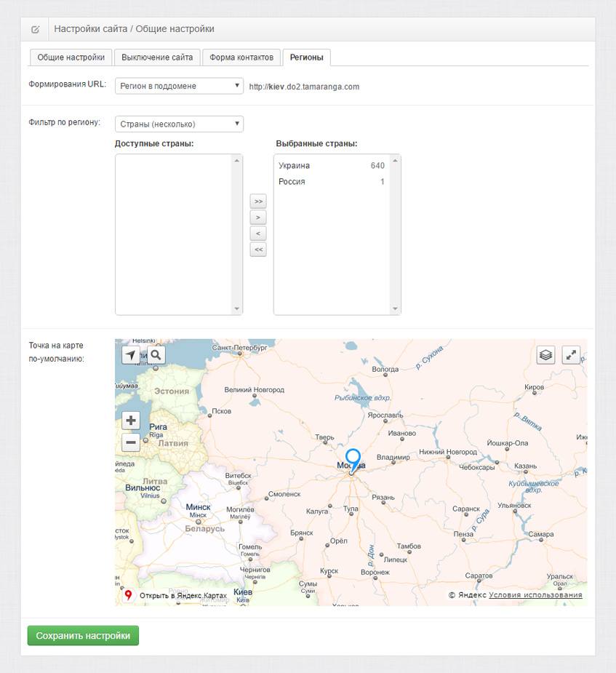
Task: Click the Псков label on map
Action: point(221,411)
